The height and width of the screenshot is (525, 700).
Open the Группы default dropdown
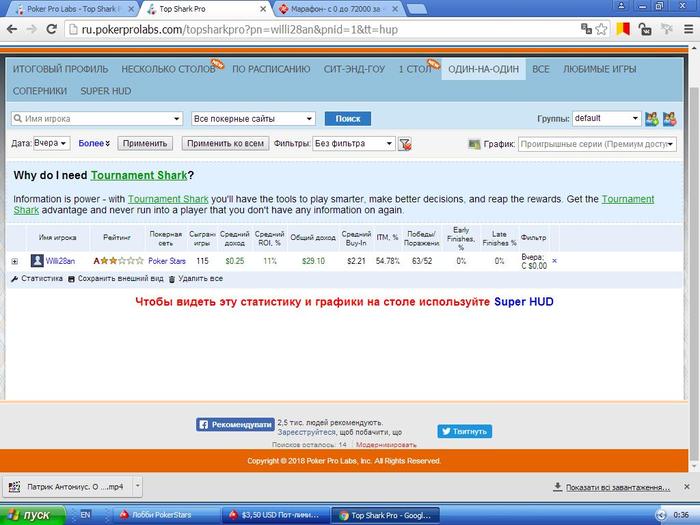[x=607, y=118]
